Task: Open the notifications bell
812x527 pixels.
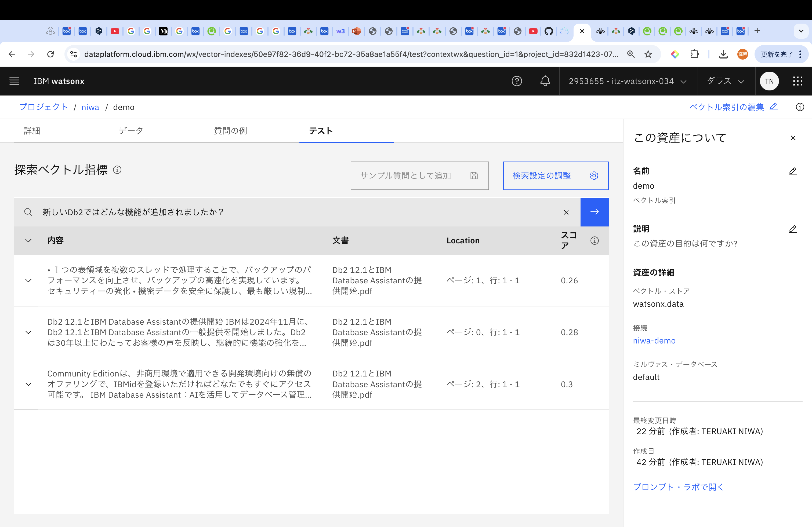Action: click(x=545, y=81)
